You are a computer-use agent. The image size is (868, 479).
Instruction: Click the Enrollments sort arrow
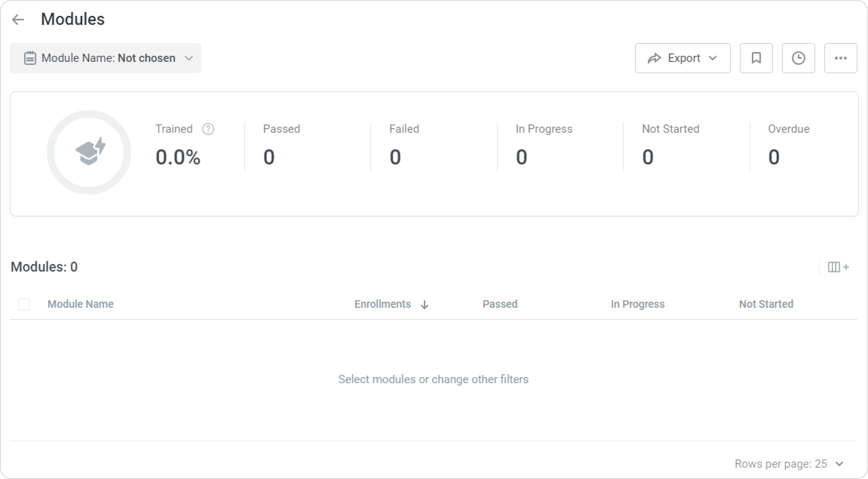coord(425,305)
